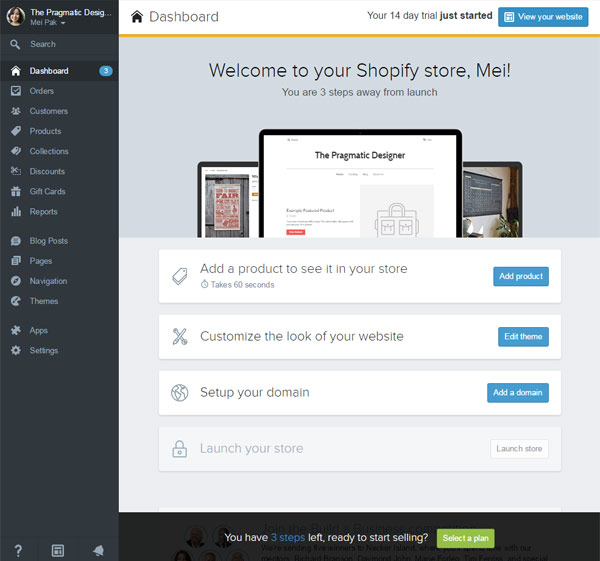The width and height of the screenshot is (600, 561).
Task: Click the Navigation compass icon
Action: coord(16,281)
